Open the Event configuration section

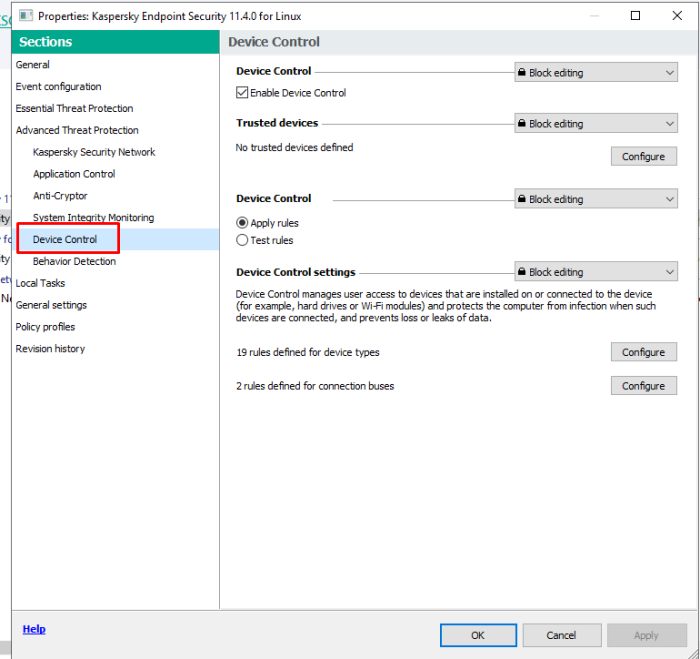pos(58,87)
